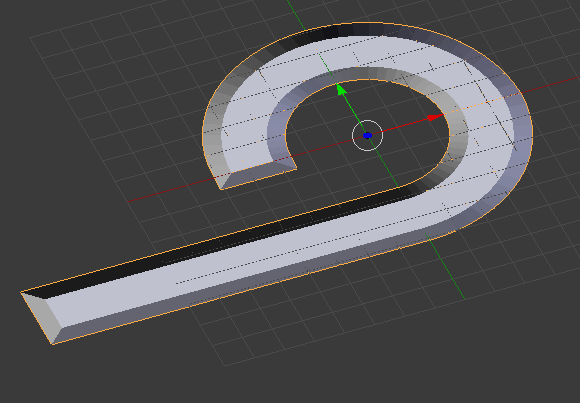Click the green Y-axis manipulator arrow
Screen dimensions: 580x403
341,89
